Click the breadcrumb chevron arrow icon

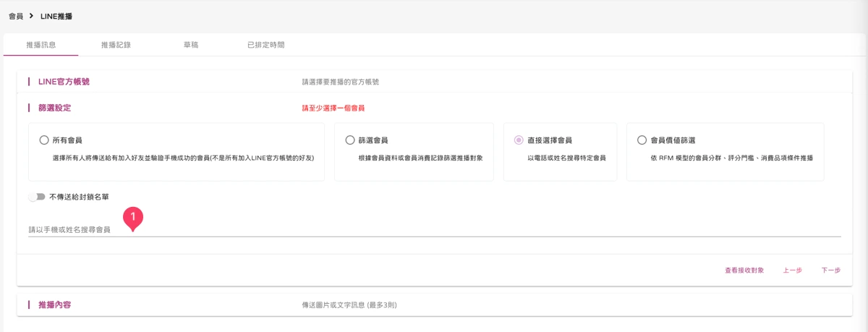32,16
